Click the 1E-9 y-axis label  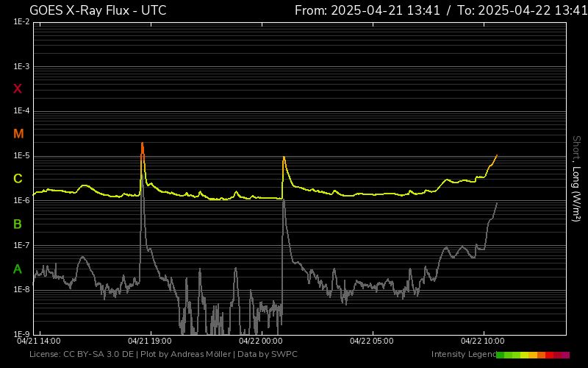(21, 334)
